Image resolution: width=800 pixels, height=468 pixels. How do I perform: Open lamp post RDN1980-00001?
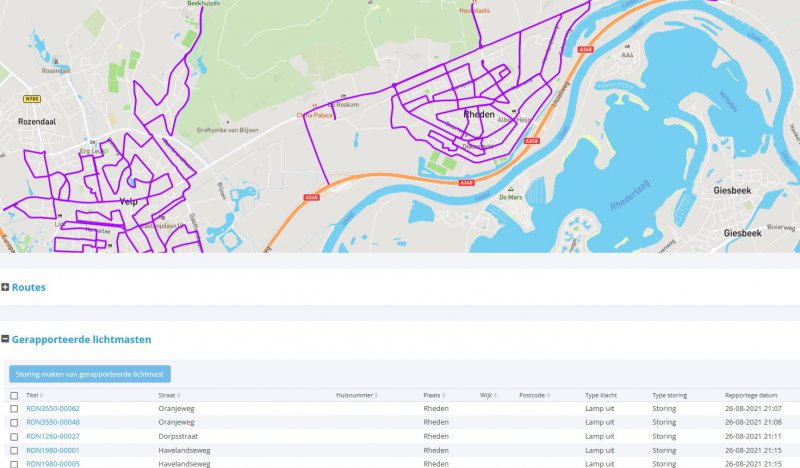tap(53, 450)
